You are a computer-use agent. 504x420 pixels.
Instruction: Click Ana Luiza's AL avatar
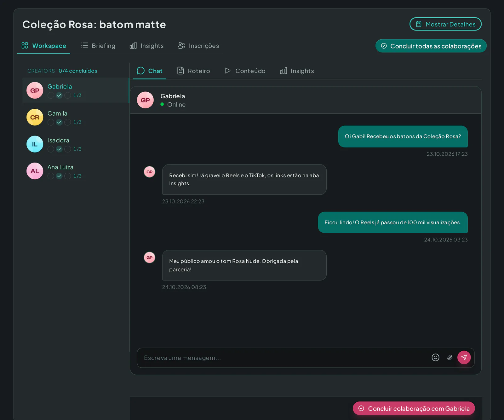[x=35, y=171]
